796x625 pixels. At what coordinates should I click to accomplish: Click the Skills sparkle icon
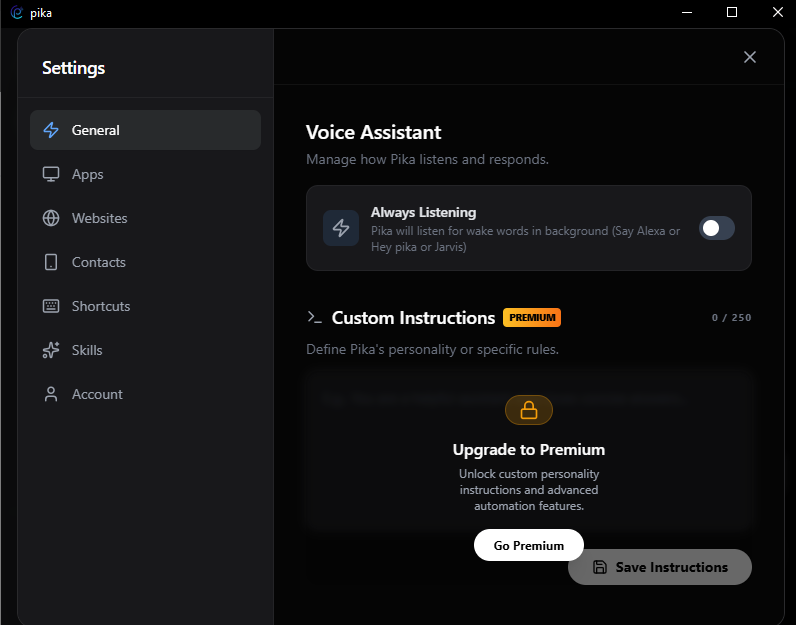pos(51,350)
